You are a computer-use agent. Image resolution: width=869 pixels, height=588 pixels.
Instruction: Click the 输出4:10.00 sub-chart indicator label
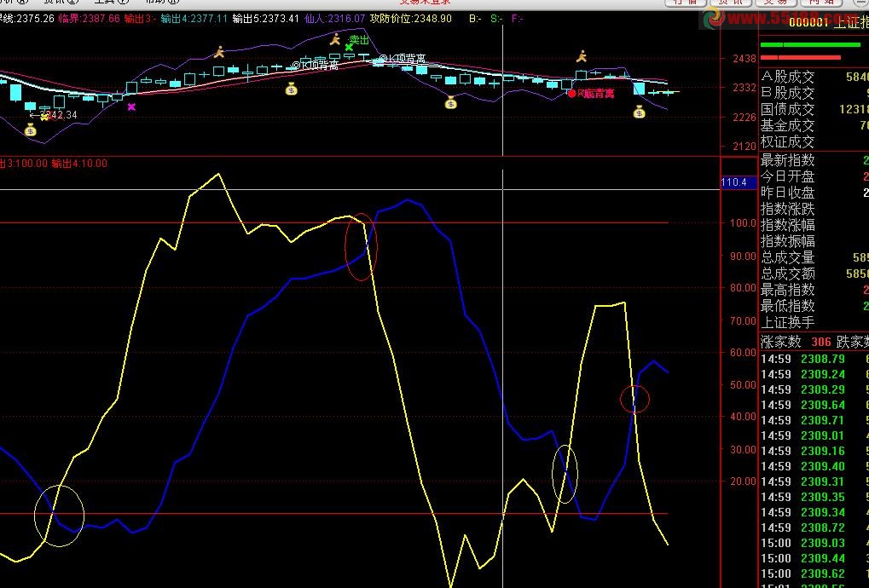click(79, 164)
